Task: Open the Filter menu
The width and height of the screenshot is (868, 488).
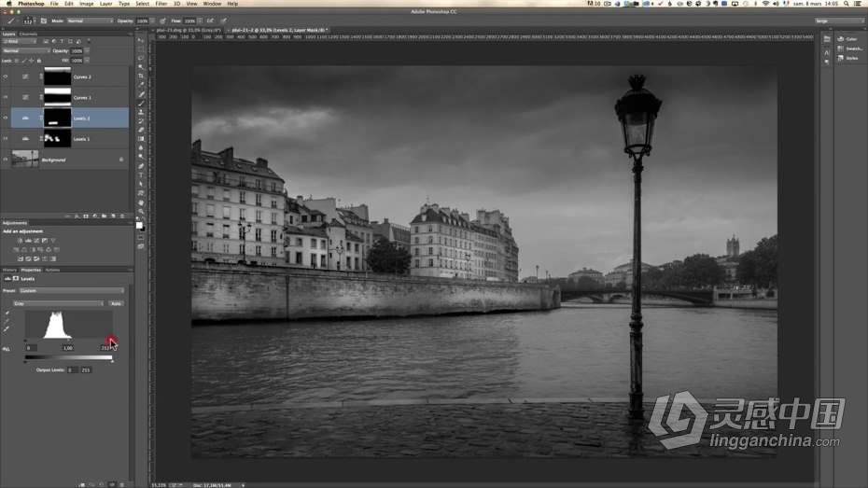Action: pyautogui.click(x=161, y=4)
